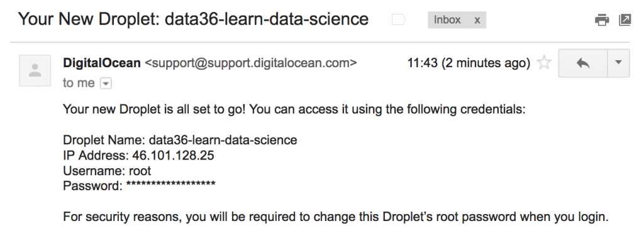
Task: Expand recipient details next to "to me"
Action: click(106, 83)
